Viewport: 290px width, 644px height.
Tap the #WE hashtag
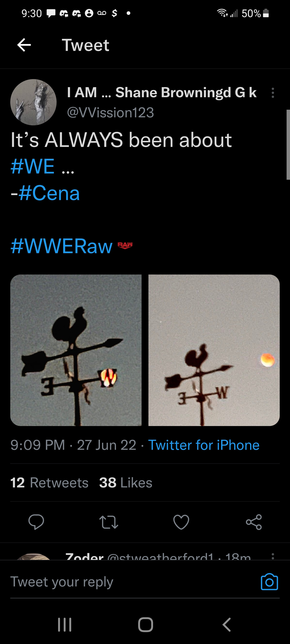(x=33, y=166)
